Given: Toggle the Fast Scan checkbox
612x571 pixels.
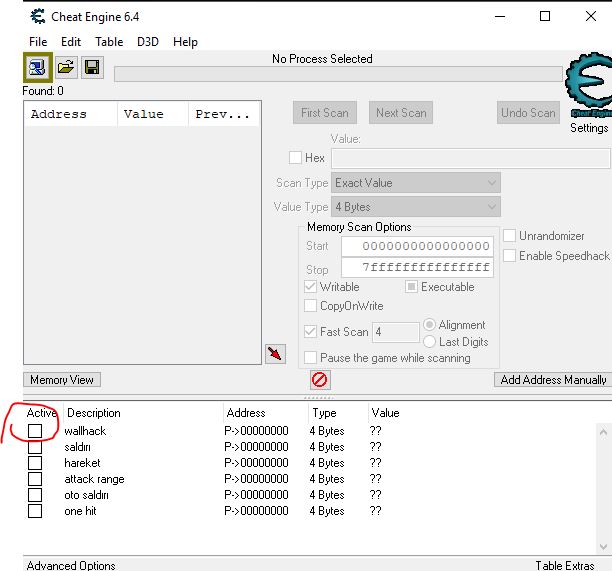Looking at the screenshot, I should (310, 332).
